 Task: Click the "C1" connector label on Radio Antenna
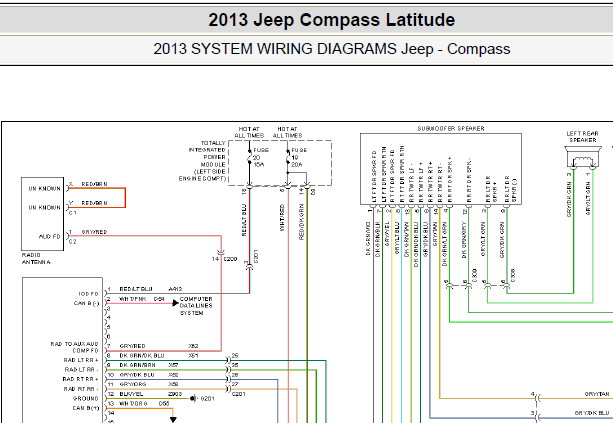[73, 213]
